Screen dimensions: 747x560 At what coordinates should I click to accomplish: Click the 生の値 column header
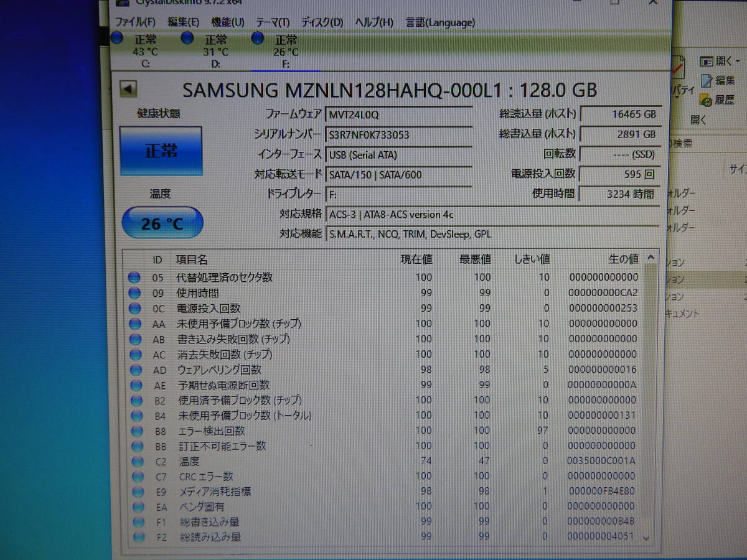pos(622,258)
